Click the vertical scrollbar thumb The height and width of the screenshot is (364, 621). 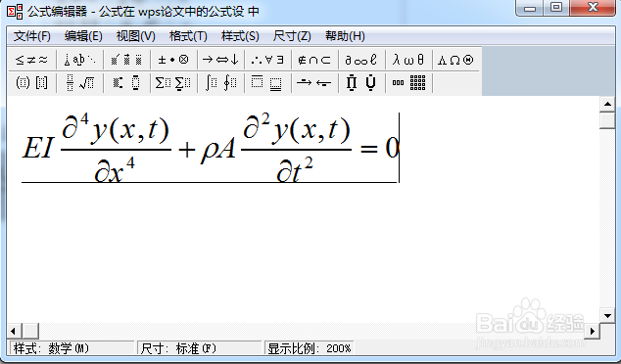click(607, 120)
